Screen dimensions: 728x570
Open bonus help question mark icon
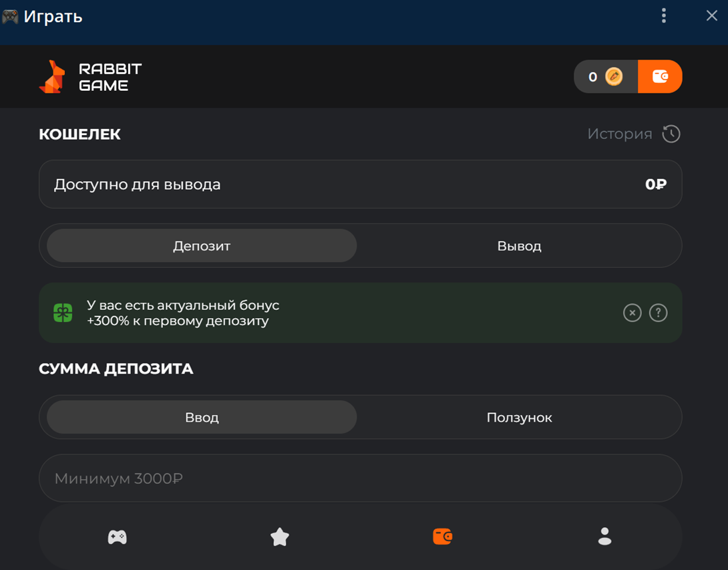click(x=659, y=313)
